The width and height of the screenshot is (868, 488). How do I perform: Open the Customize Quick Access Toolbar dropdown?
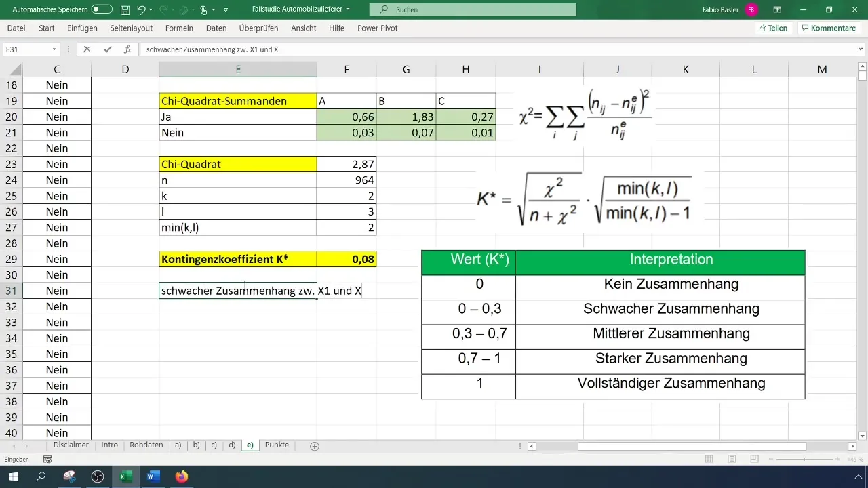point(226,9)
